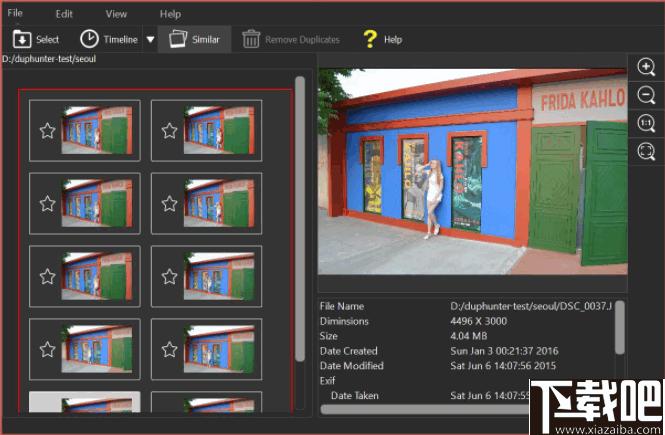Click the thumbnail list vertical scrollbar
The image size is (665, 435).
tap(300, 219)
